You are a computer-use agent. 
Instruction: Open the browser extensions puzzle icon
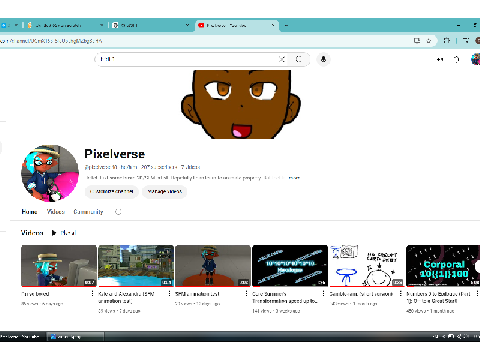[447, 41]
